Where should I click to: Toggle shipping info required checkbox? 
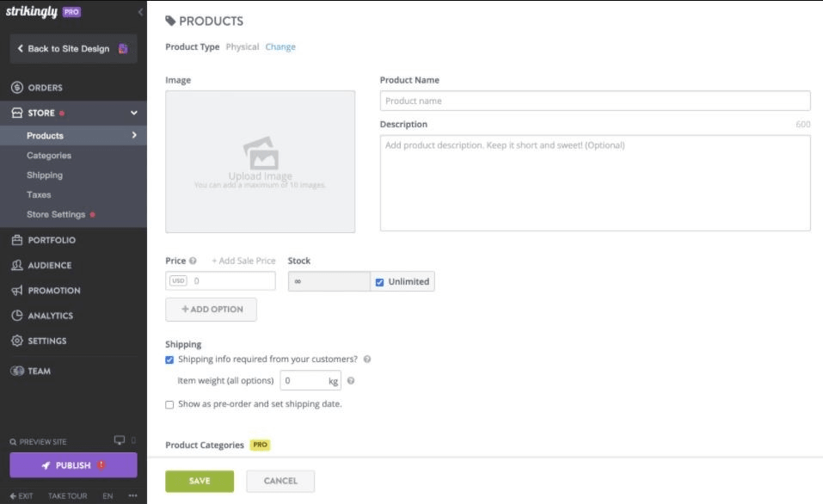pos(170,360)
